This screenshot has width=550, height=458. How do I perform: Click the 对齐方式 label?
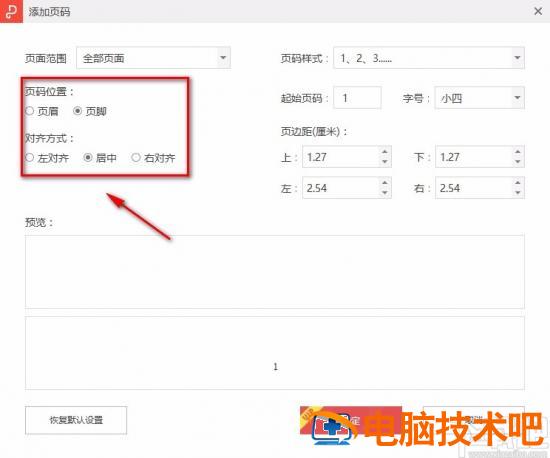point(49,139)
